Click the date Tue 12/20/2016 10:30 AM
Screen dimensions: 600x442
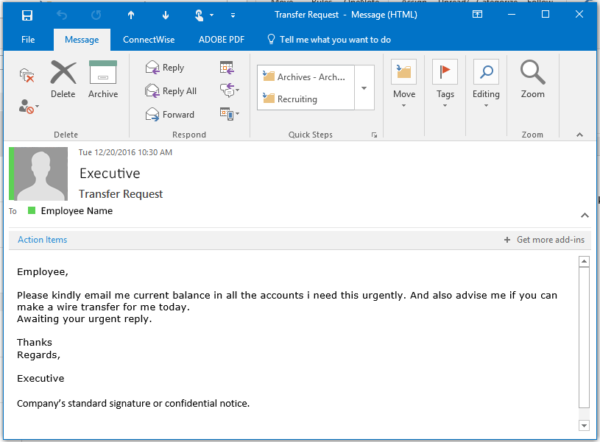tap(126, 152)
